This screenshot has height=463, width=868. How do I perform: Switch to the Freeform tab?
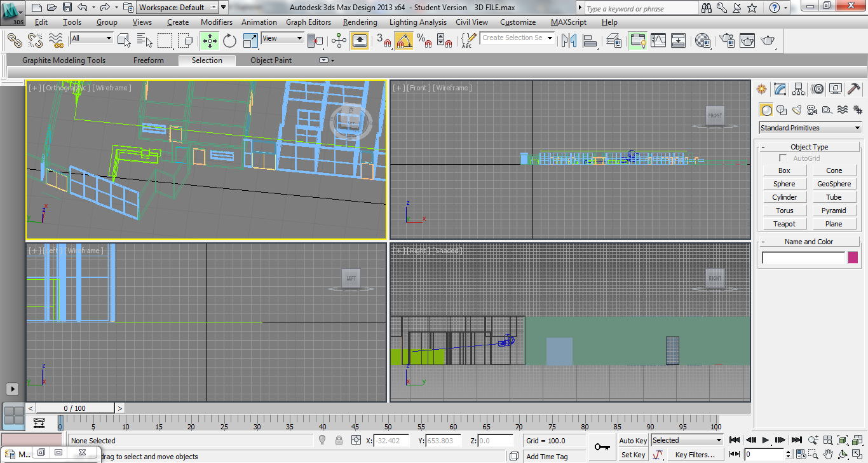[149, 60]
